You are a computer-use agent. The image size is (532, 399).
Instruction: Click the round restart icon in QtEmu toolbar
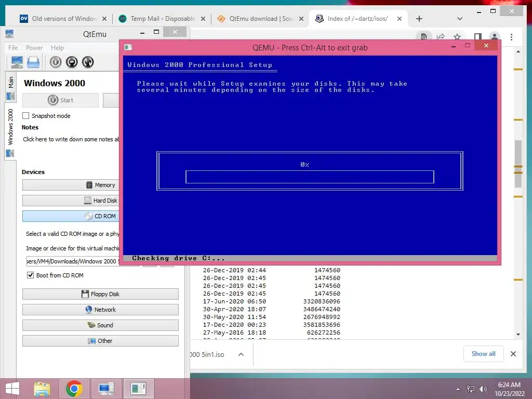click(x=88, y=62)
